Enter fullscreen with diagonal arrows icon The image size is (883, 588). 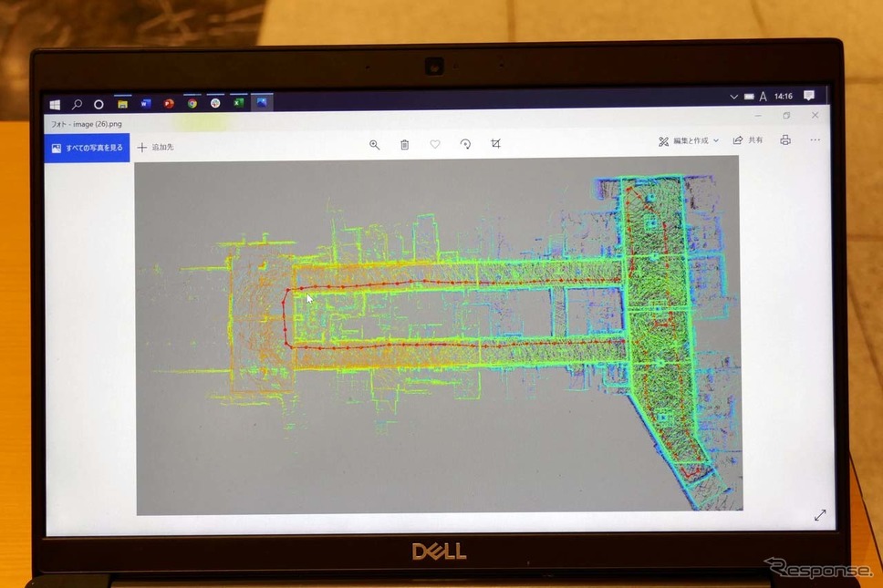pos(819,516)
